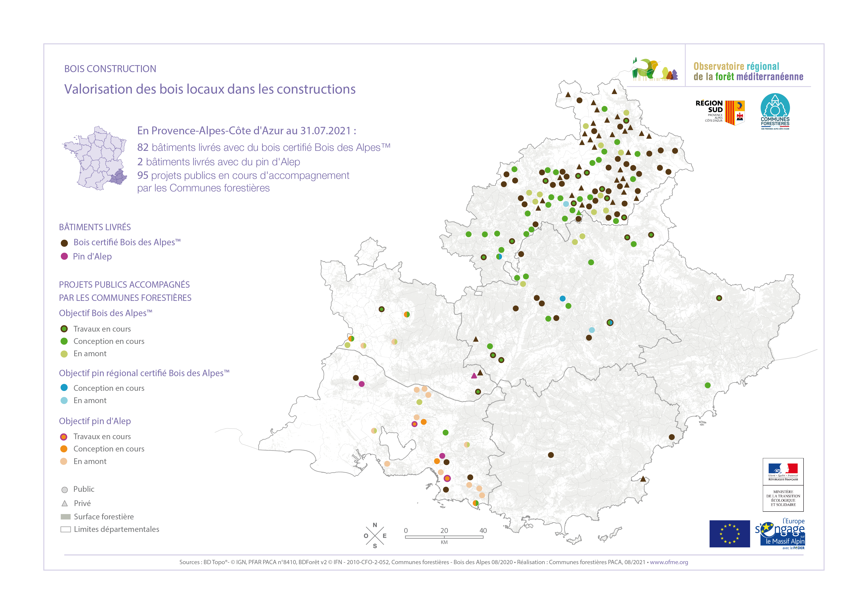
Task: Click the Bois des Alpes Travaux en cours legend dot
Action: [64, 329]
